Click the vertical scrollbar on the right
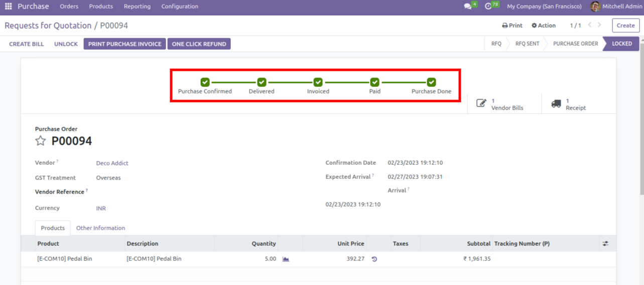This screenshot has width=644, height=285. pos(641,126)
